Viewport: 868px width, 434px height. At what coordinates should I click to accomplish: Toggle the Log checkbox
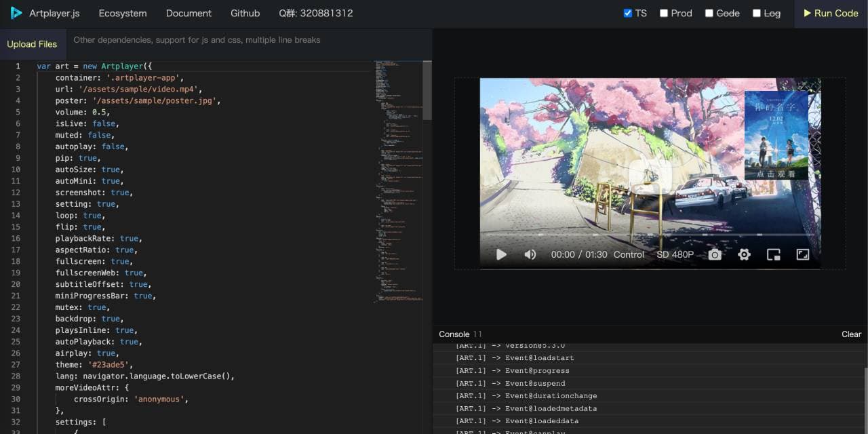tap(757, 13)
